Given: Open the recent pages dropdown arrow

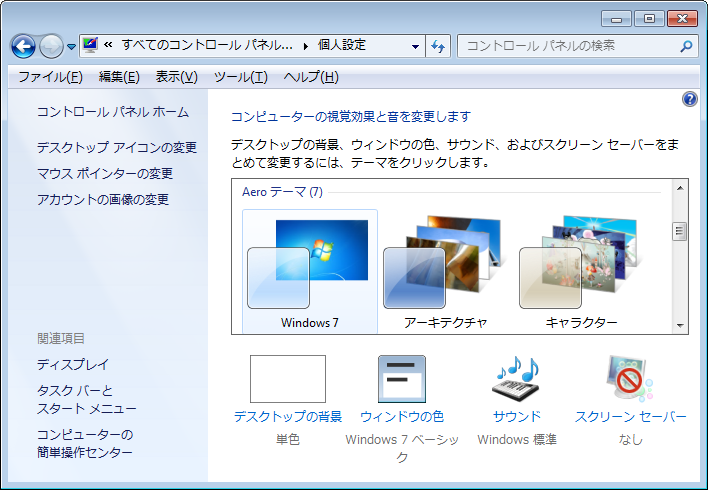Looking at the screenshot, I should click(x=71, y=47).
